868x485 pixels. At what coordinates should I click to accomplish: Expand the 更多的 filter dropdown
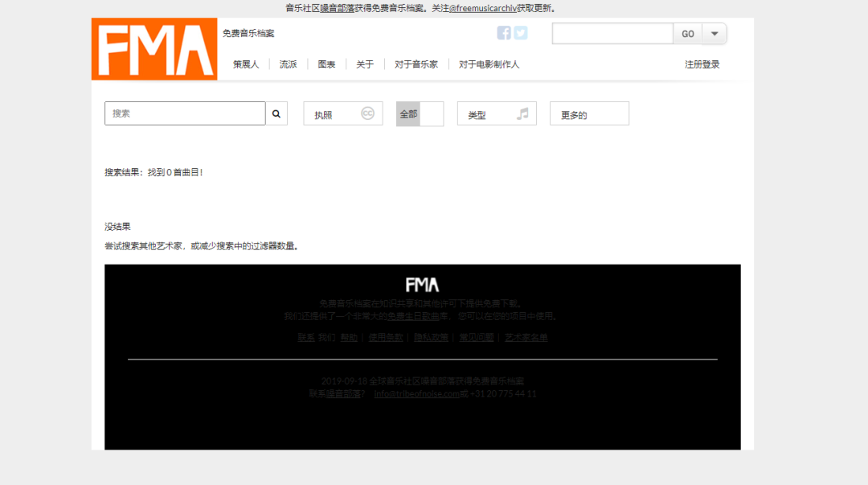coord(588,114)
